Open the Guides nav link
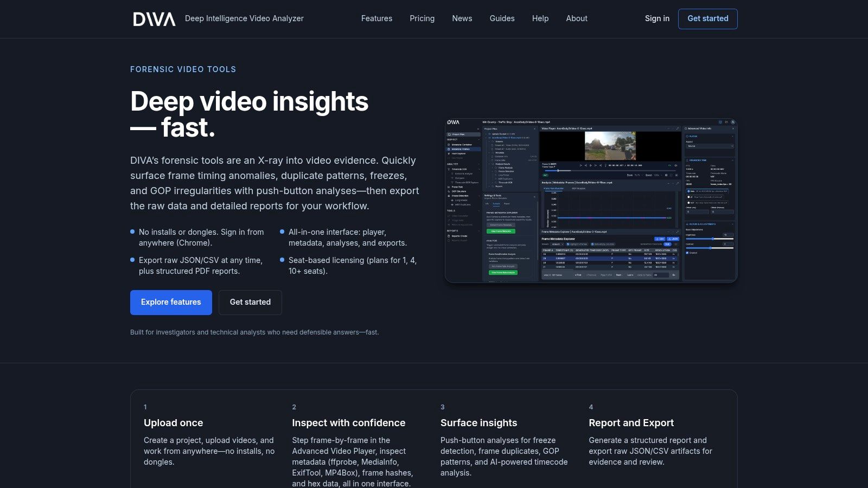 tap(502, 18)
